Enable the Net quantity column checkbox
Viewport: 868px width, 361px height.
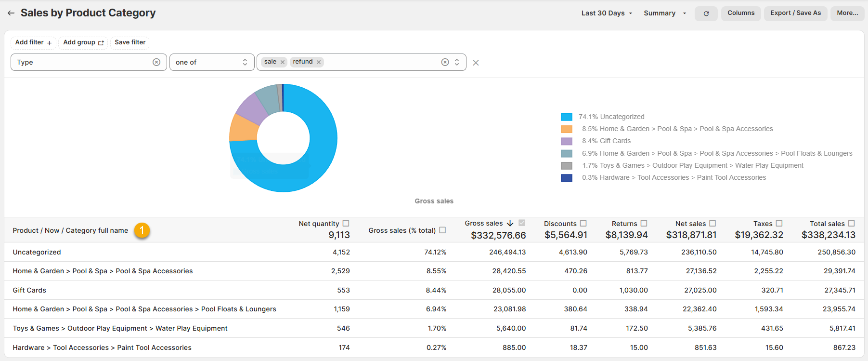click(x=346, y=223)
